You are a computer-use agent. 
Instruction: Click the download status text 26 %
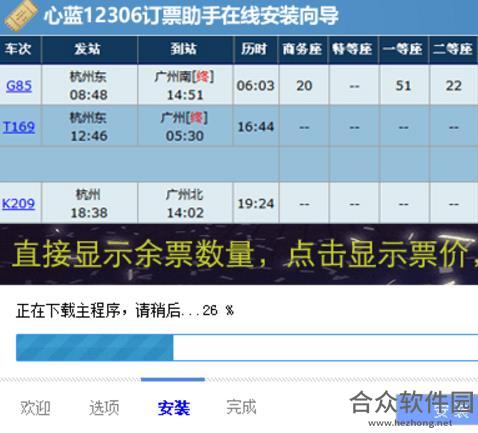125,311
